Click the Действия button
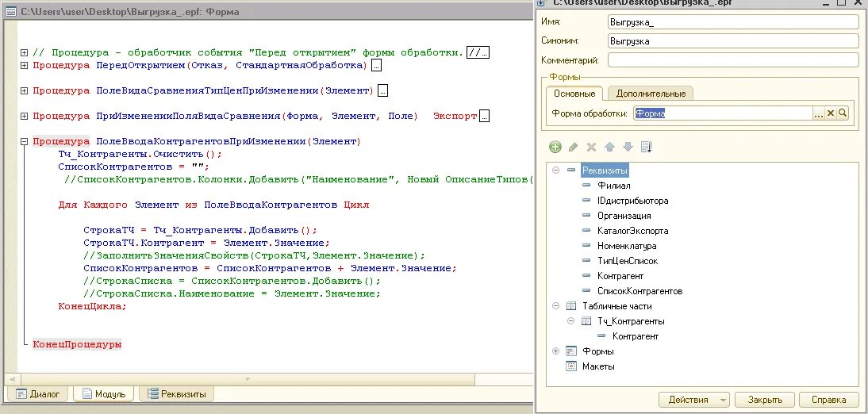Viewport: 868px width, 414px height. pyautogui.click(x=688, y=400)
